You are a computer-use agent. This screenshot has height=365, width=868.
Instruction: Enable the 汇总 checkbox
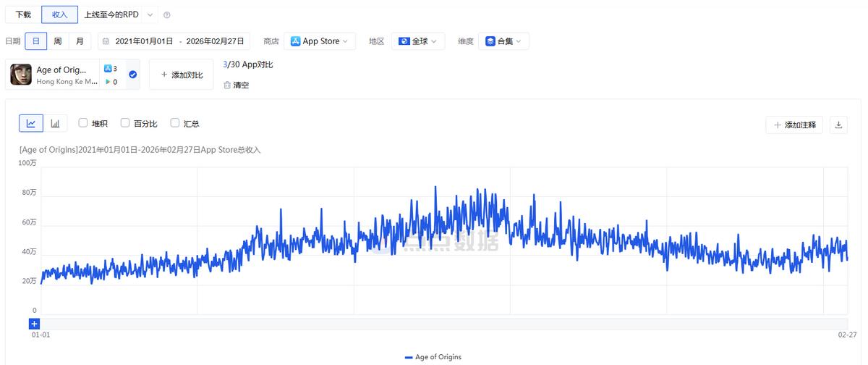point(174,123)
